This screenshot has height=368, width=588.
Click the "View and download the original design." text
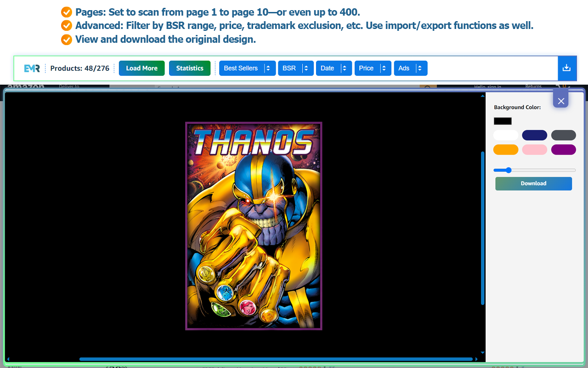(165, 39)
